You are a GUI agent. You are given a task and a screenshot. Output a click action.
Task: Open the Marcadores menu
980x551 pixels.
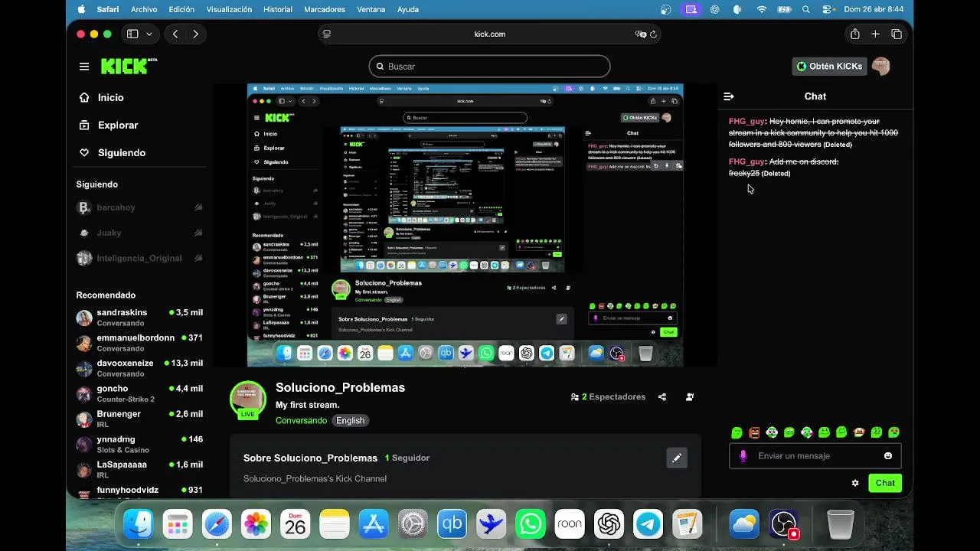coord(325,9)
